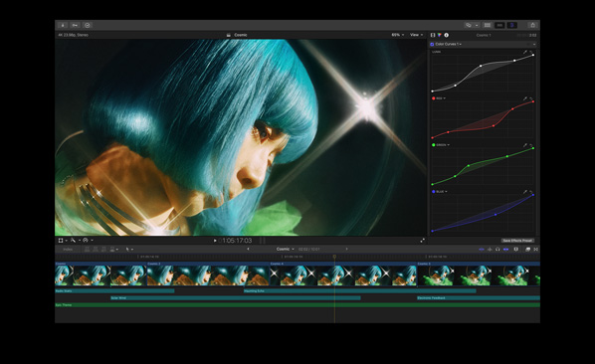
Task: Open the viewer zoom percentage dropdown
Action: [x=398, y=35]
